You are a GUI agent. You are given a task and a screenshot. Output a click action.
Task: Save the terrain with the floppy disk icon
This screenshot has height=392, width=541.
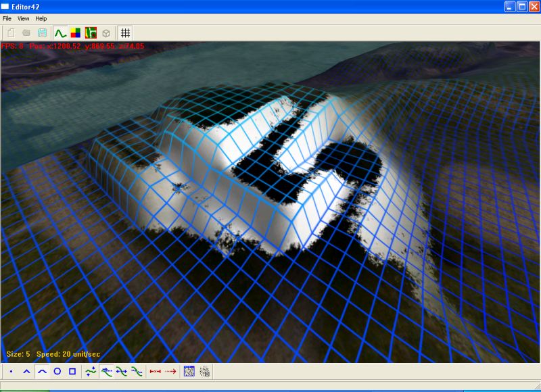click(42, 32)
